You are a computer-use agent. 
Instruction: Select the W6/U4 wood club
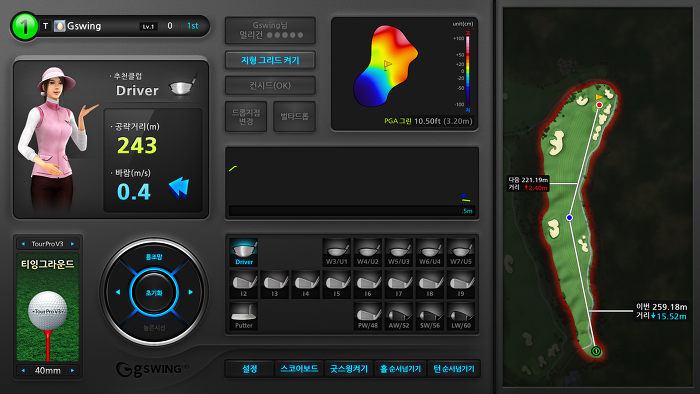click(x=430, y=252)
